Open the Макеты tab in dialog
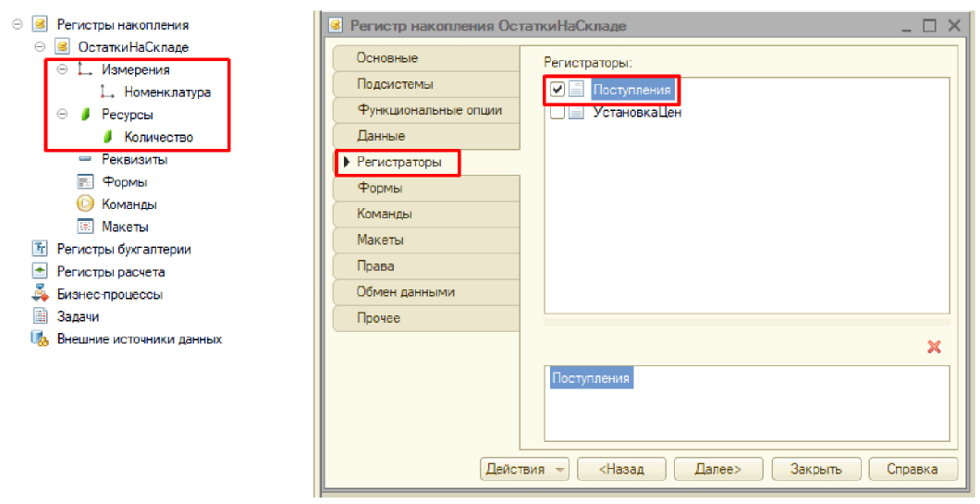 point(426,240)
